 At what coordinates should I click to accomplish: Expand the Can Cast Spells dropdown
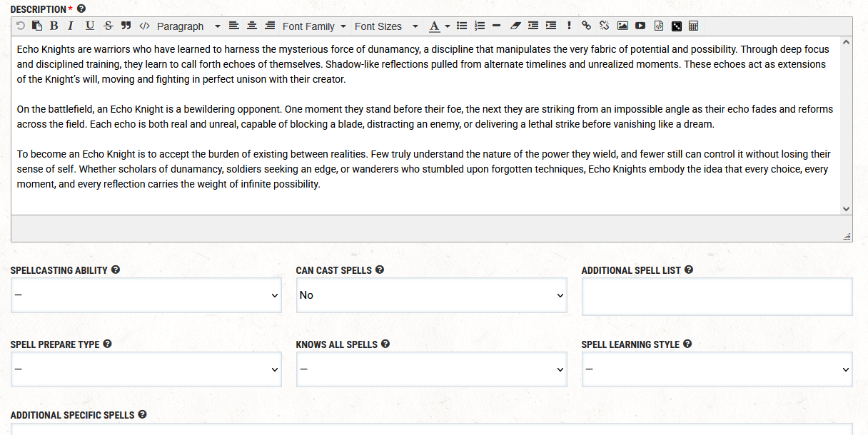[x=431, y=295]
